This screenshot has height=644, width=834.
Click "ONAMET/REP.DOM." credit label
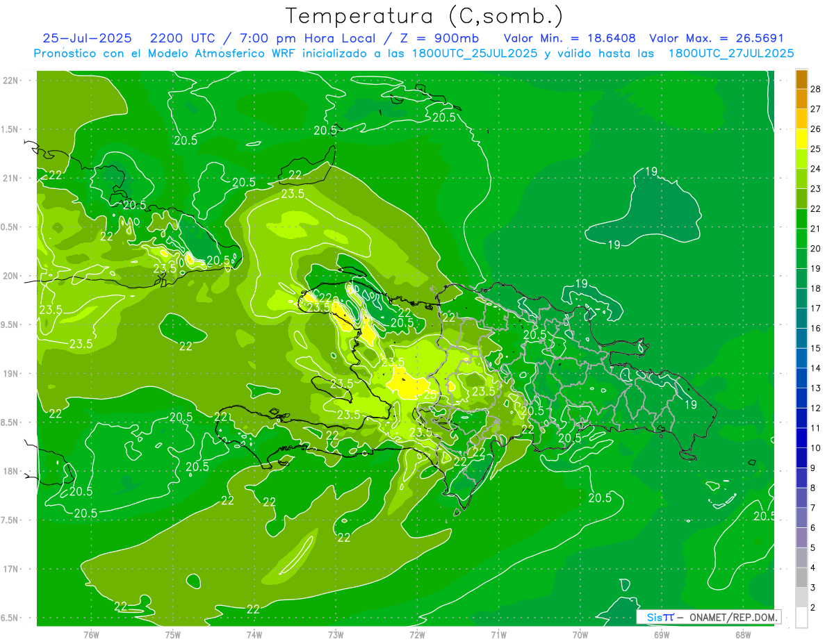coord(732,617)
